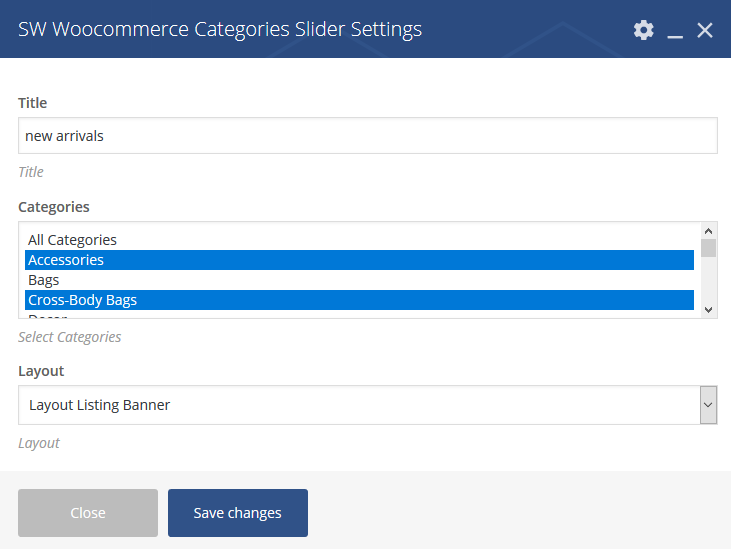Close dialog with the X icon
Screen dimensions: 731x549
click(704, 30)
